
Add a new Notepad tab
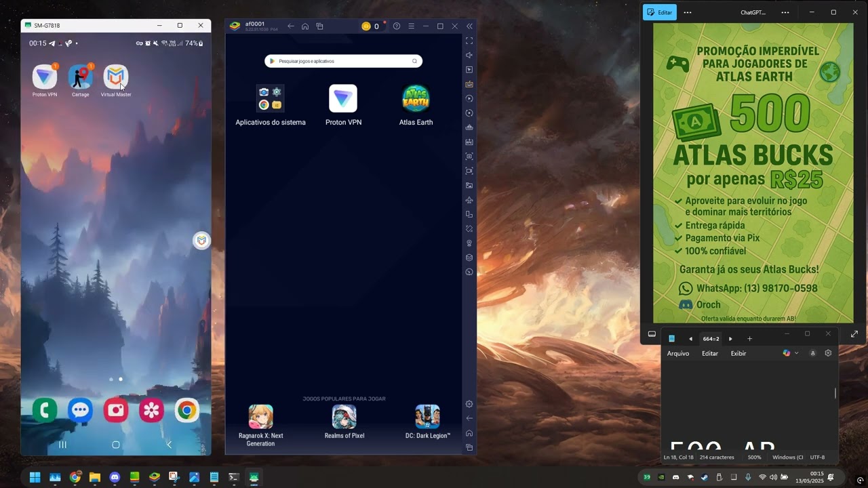[x=749, y=339]
